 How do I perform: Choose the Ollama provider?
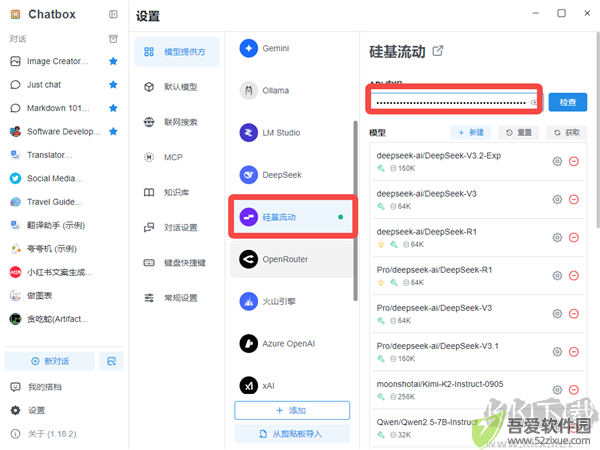point(291,91)
